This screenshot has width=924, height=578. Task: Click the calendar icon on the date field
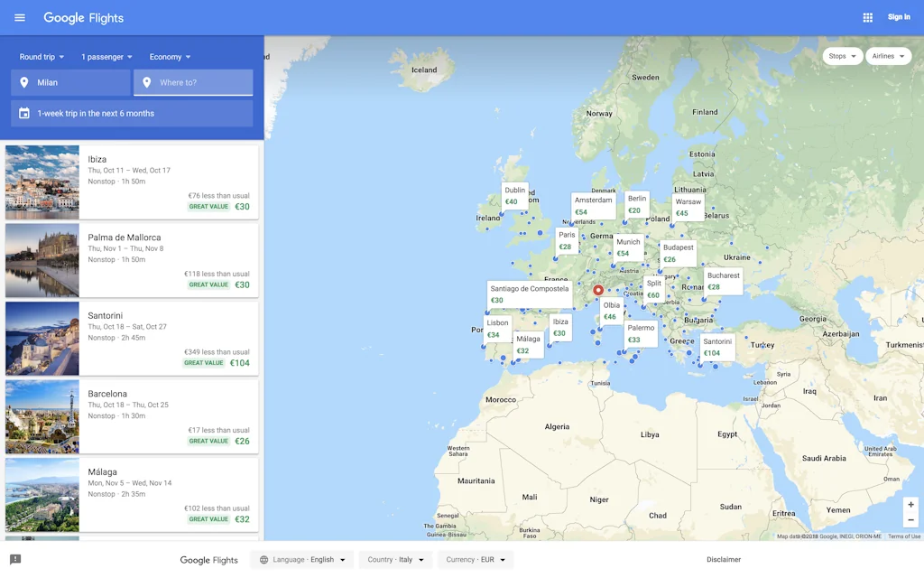(23, 113)
